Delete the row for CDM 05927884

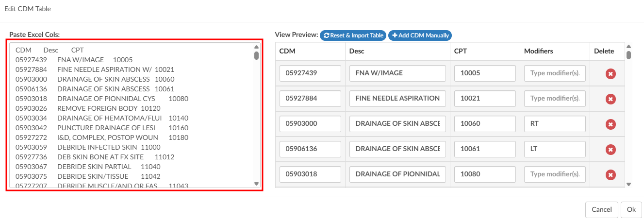611,99
